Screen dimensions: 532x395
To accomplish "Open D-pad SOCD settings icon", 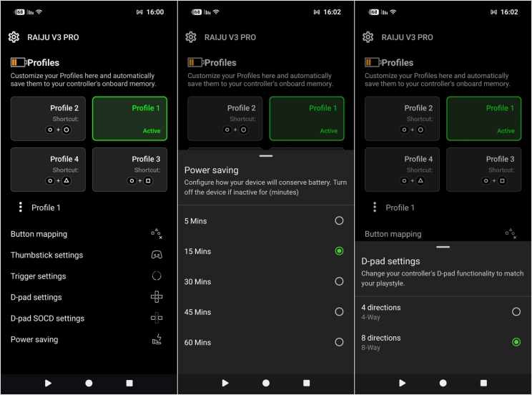I will [x=157, y=318].
